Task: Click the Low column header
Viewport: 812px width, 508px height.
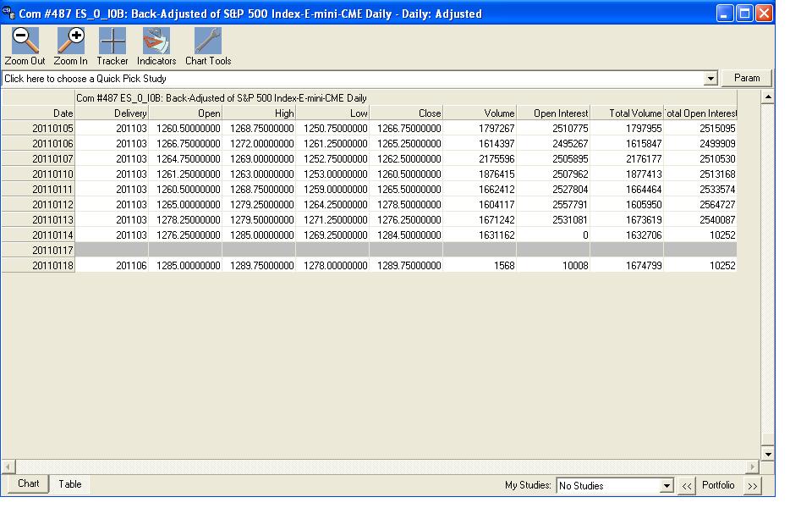Action: [332, 113]
